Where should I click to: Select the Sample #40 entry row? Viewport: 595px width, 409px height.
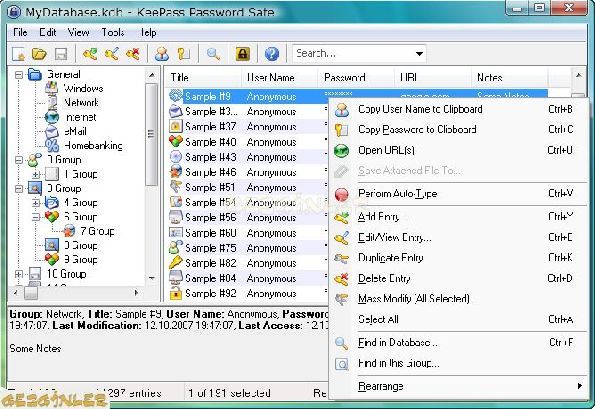(x=247, y=142)
